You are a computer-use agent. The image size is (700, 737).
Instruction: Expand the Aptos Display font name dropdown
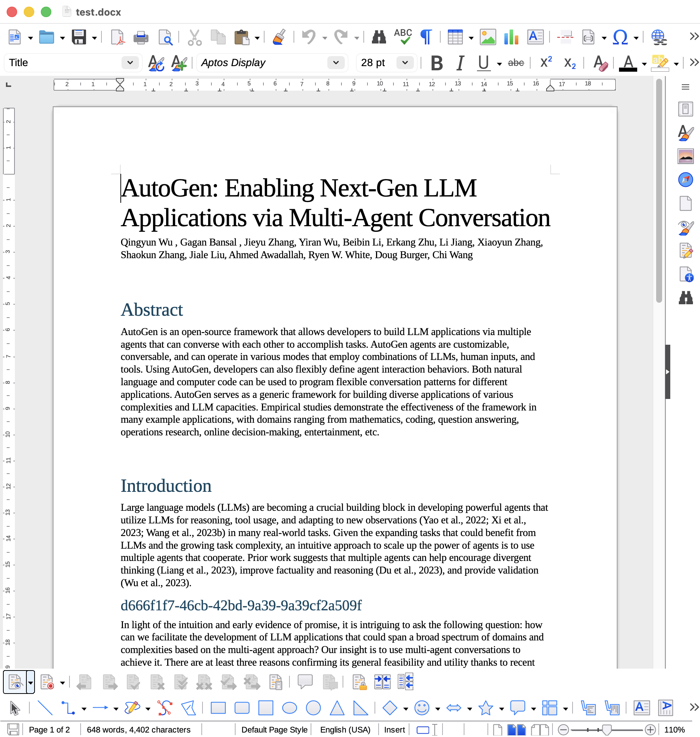(336, 63)
